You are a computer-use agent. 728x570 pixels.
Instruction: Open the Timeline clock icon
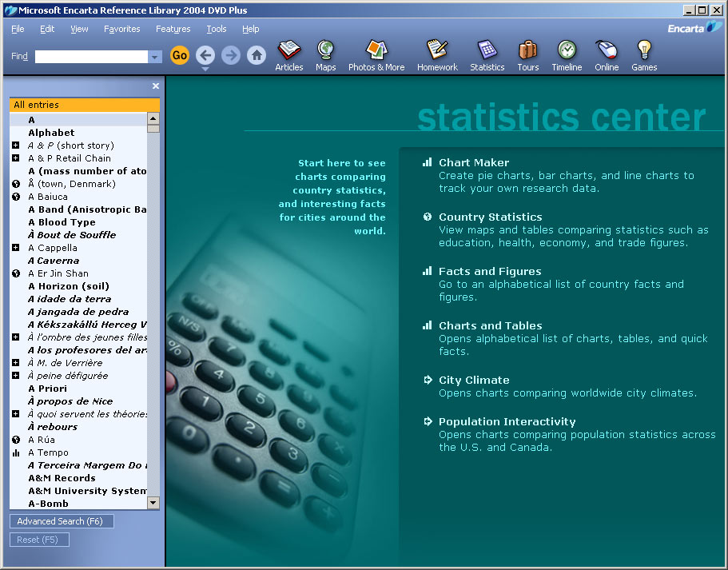coord(567,56)
